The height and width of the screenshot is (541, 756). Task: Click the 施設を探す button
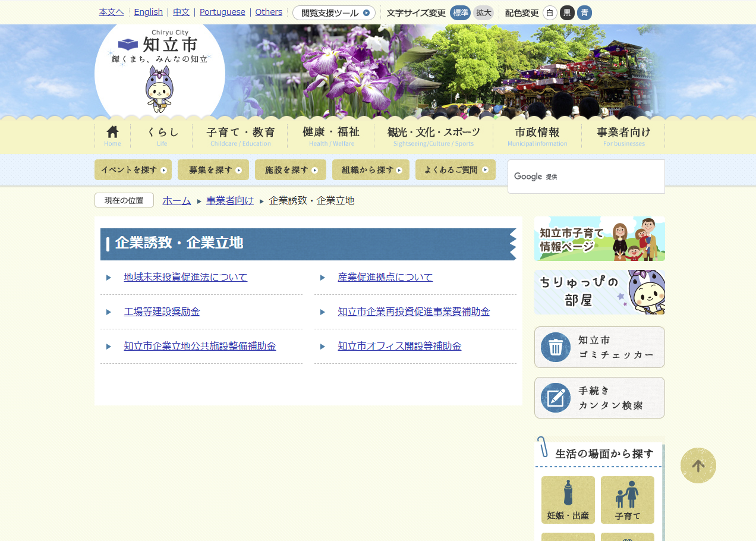[x=291, y=169]
